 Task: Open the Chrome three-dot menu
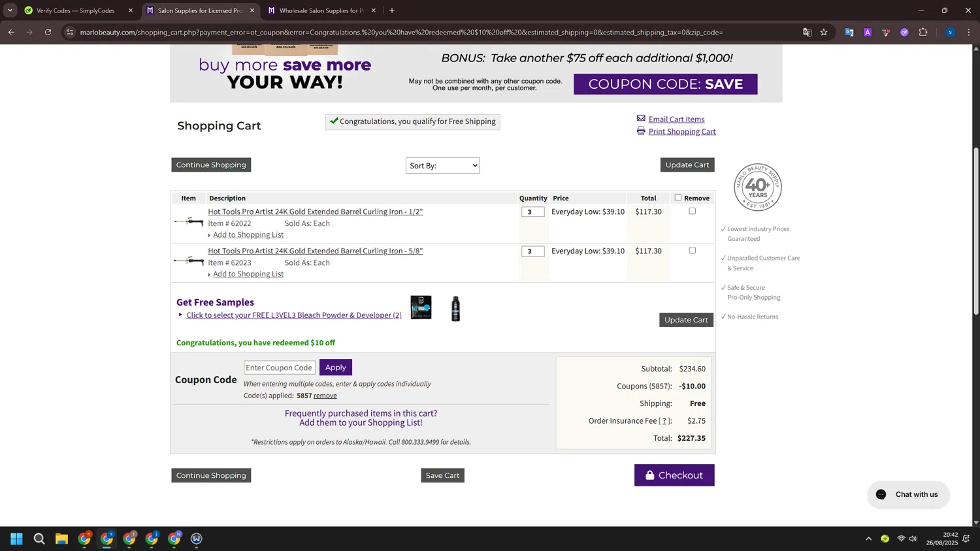click(x=969, y=32)
